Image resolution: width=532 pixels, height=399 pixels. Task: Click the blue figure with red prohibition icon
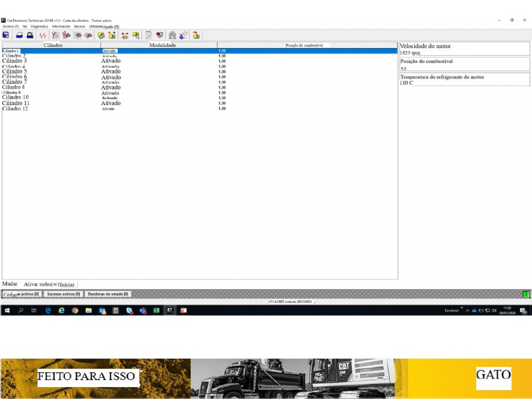pyautogui.click(x=183, y=35)
